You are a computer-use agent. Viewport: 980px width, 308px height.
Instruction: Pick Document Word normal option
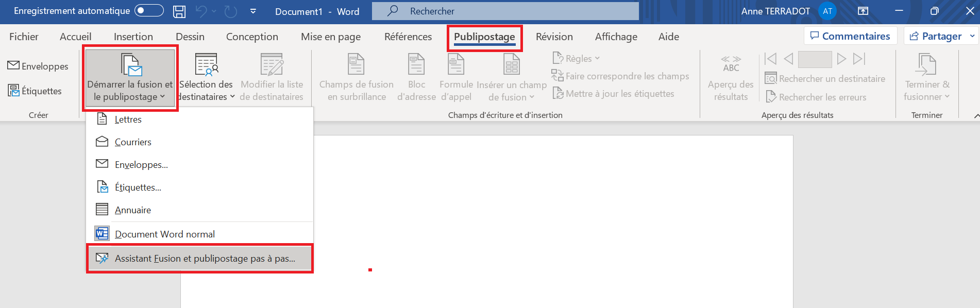click(164, 234)
